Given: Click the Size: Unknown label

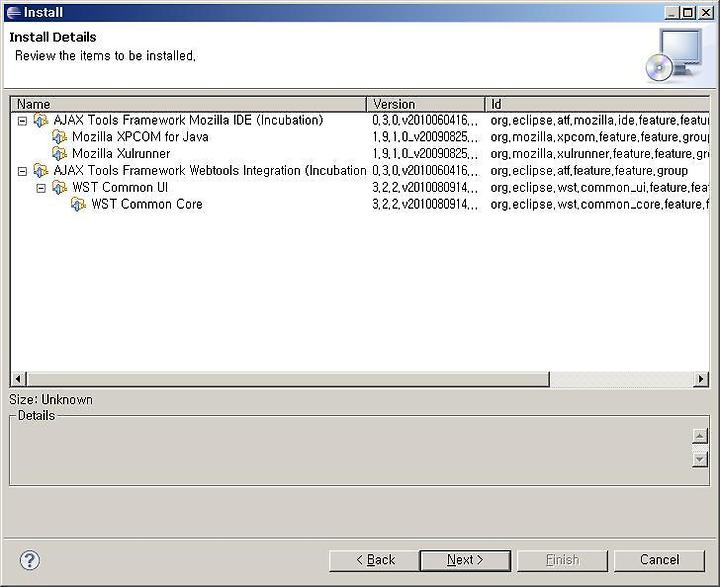Looking at the screenshot, I should (x=51, y=400).
